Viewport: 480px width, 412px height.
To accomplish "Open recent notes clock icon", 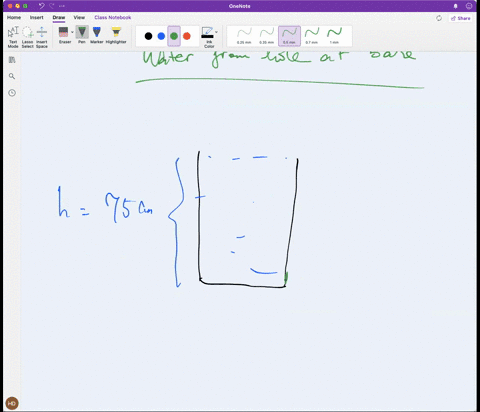I will [12, 93].
